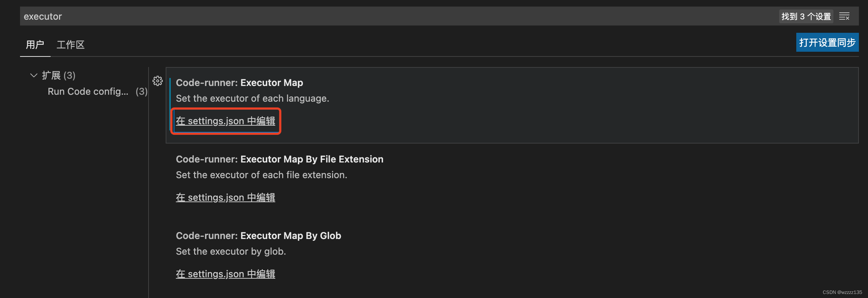This screenshot has width=868, height=298.
Task: Select the 扩展 (3) tree entry
Action: 59,75
